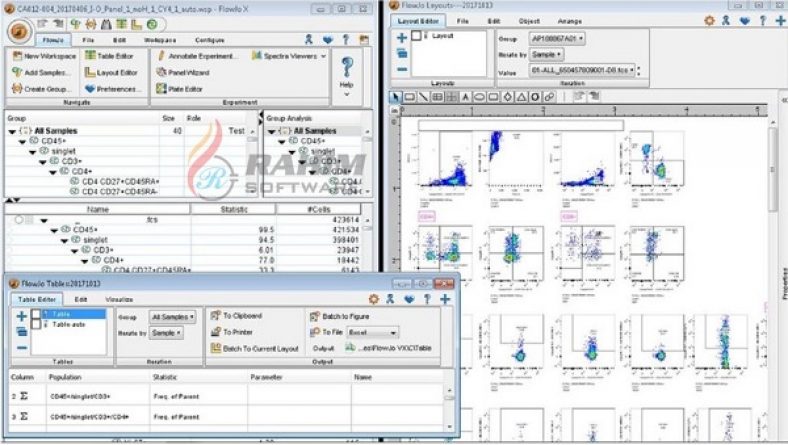The height and width of the screenshot is (445, 788).
Task: Open the Plate Editor
Action: [179, 89]
